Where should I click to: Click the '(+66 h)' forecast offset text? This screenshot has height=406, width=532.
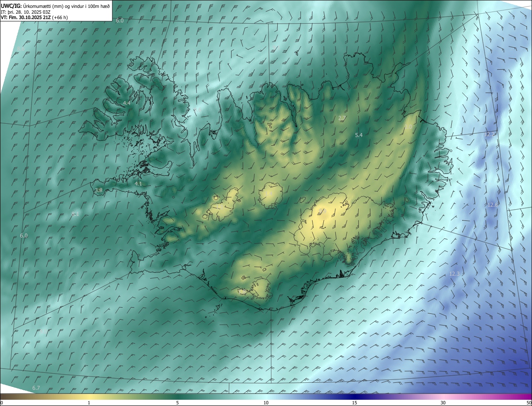(x=60, y=17)
